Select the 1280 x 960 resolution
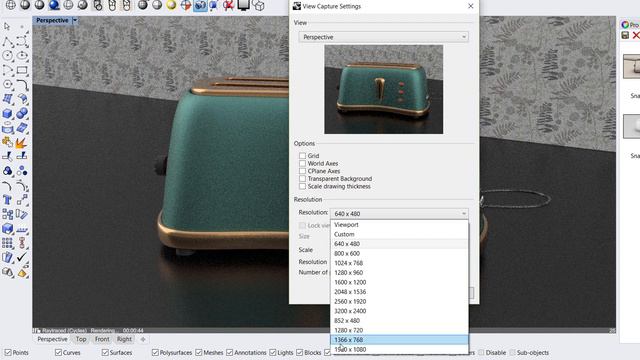Viewport: 640px width, 360px height. (399, 273)
